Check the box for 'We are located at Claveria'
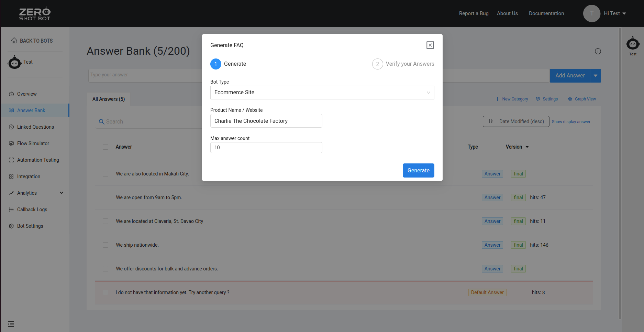The height and width of the screenshot is (332, 644). click(106, 221)
